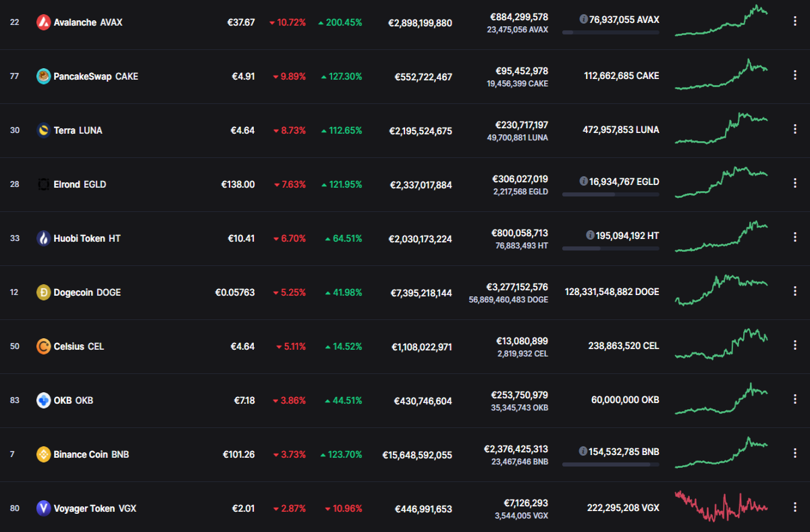The width and height of the screenshot is (810, 532).
Task: Open the Avalanche 7-day price chart
Action: (x=721, y=20)
